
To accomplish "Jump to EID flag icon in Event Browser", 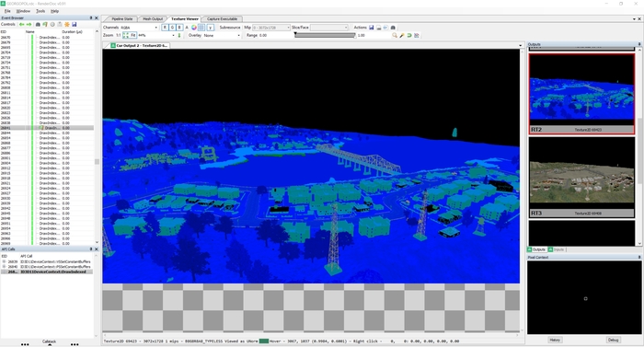I will 45,25.
